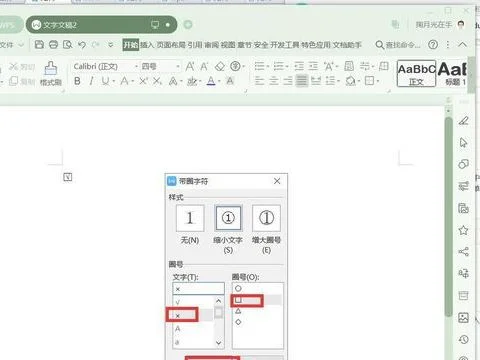
Task: Pick the paragraph shading fill bucket
Action: (x=350, y=81)
